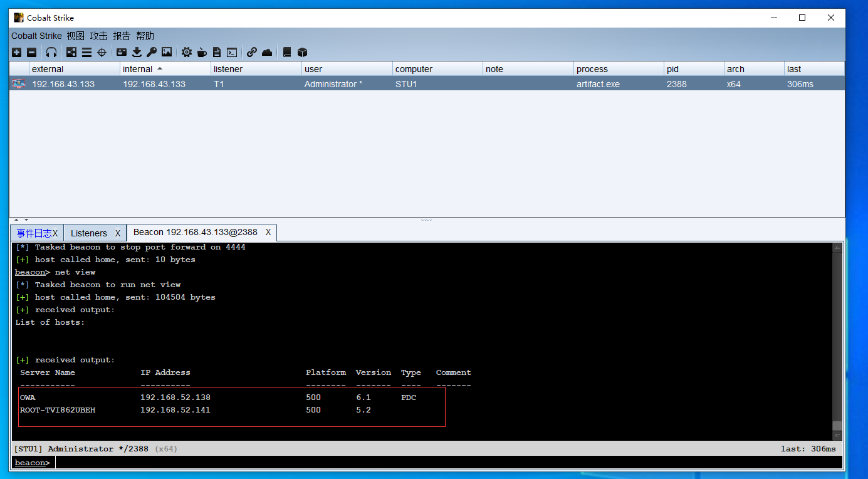The image size is (868, 479).
Task: Click the disconnect from team server minus icon
Action: pyautogui.click(x=31, y=53)
